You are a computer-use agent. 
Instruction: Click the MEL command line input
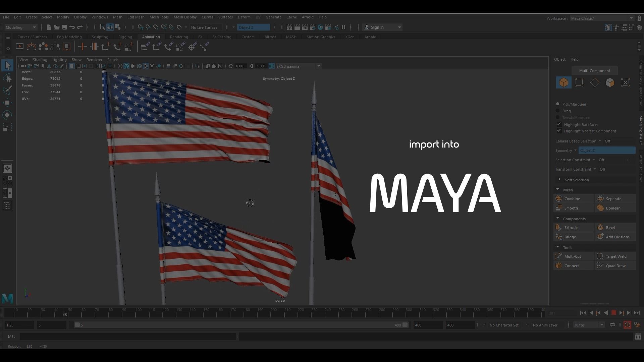click(128, 337)
